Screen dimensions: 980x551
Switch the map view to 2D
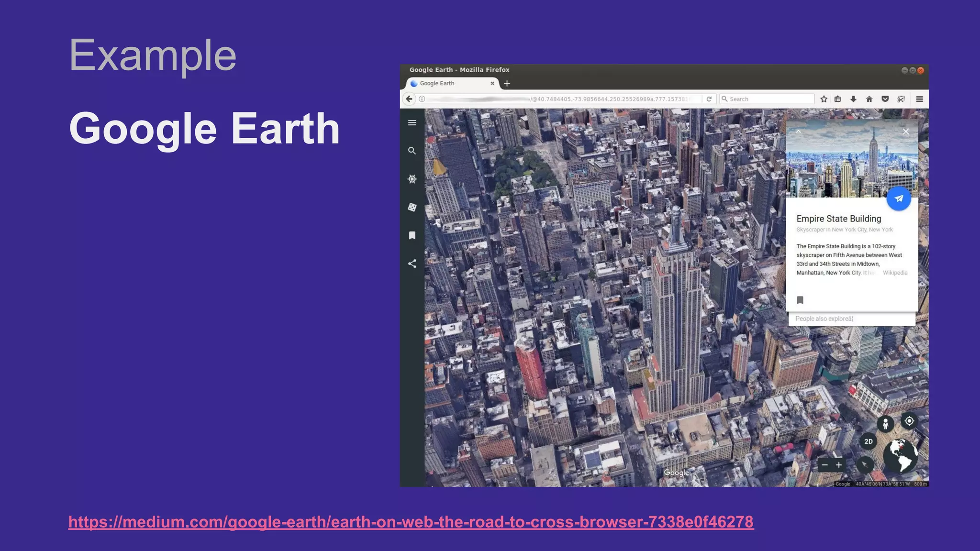pos(869,441)
